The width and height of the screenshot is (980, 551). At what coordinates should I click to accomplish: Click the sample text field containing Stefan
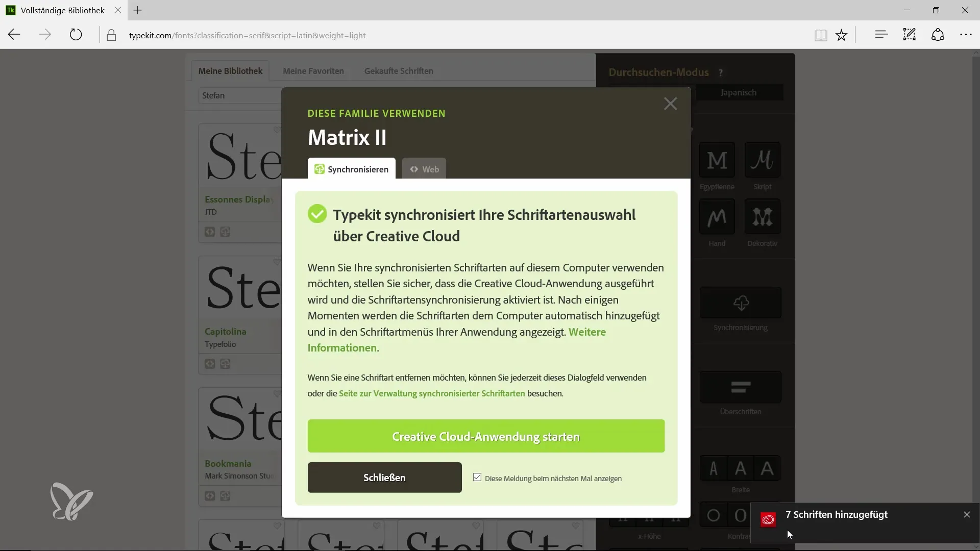pos(240,95)
